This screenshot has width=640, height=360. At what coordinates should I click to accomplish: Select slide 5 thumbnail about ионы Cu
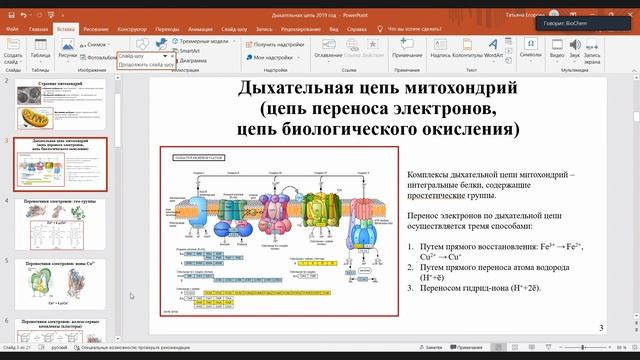(x=60, y=284)
